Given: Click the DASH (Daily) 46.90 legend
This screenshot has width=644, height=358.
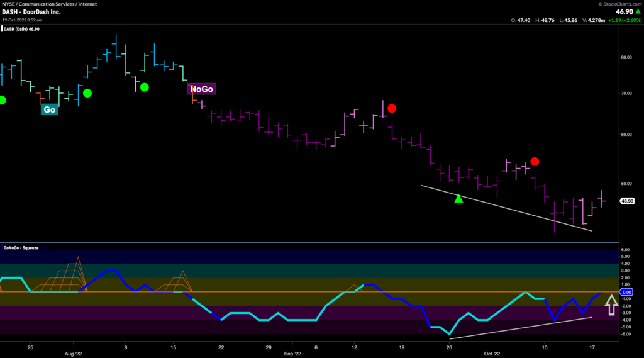Looking at the screenshot, I should point(23,29).
